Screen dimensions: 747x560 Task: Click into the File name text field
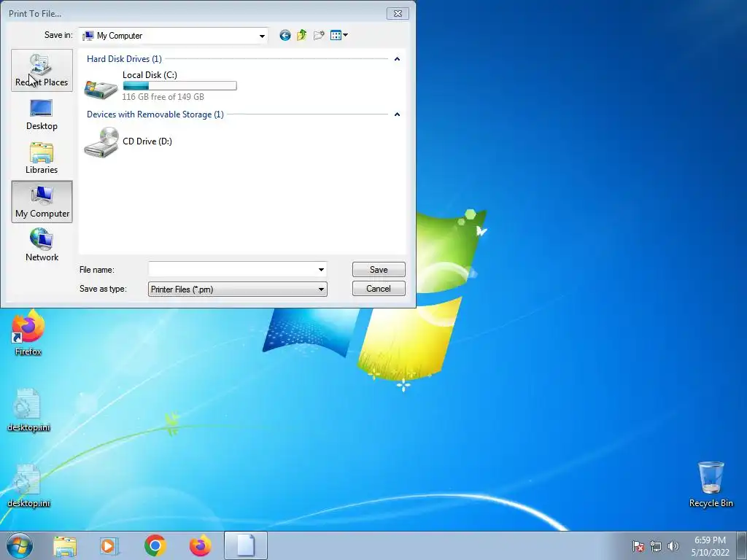pos(233,270)
